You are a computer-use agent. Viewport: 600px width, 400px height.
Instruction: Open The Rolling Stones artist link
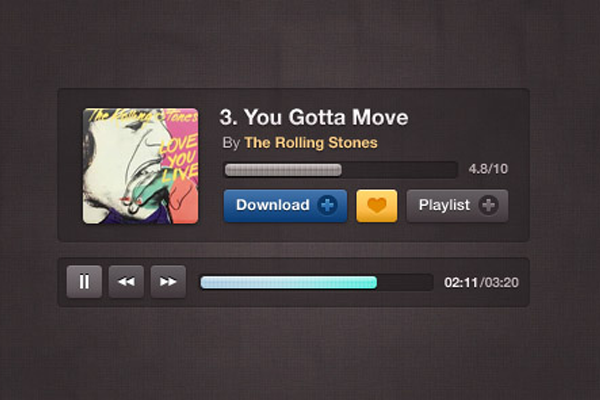(x=311, y=143)
